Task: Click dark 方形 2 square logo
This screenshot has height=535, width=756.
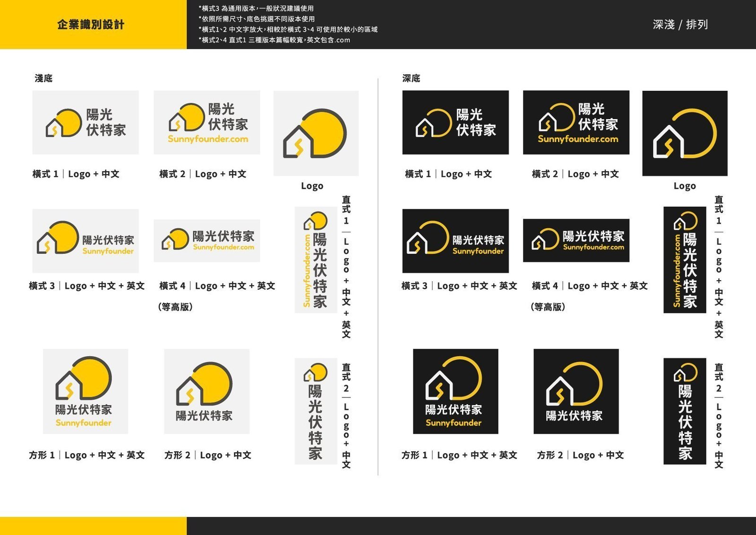Action: tap(576, 391)
